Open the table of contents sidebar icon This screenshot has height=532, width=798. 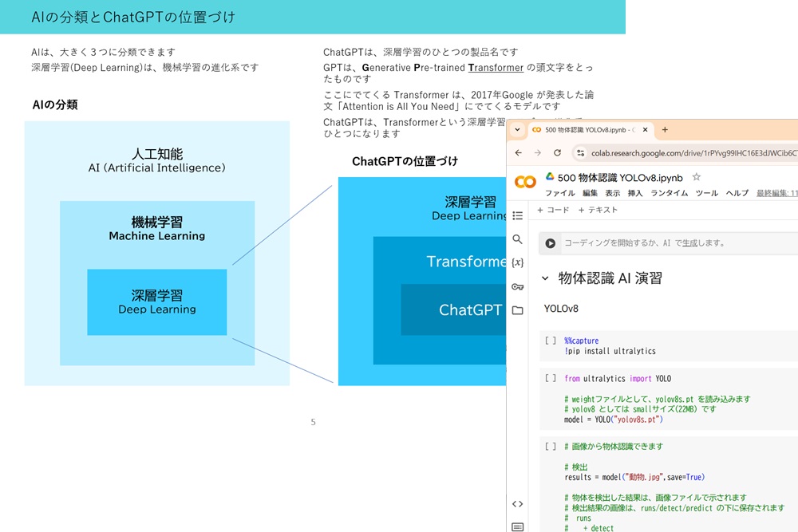pos(518,215)
